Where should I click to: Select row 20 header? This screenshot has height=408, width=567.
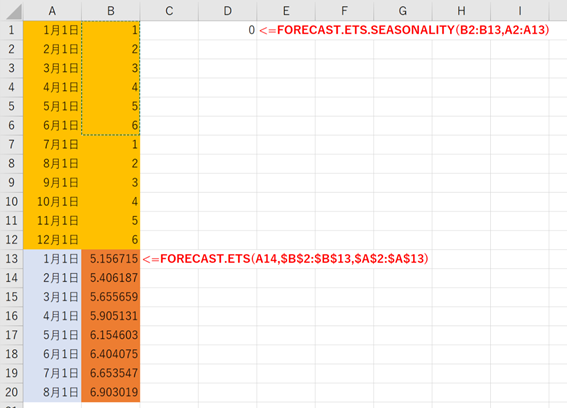click(12, 392)
